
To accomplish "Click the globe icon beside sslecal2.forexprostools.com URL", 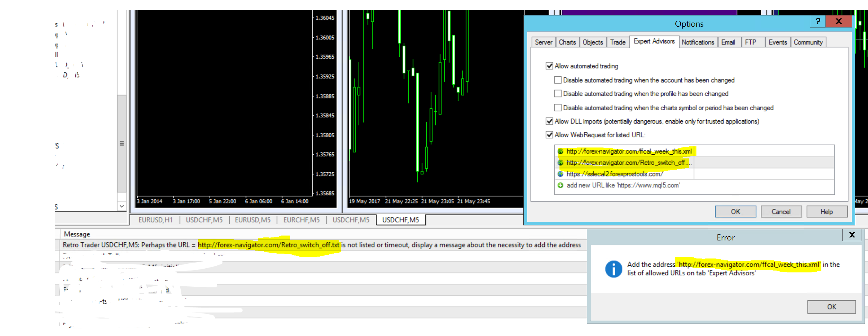I will [x=560, y=174].
